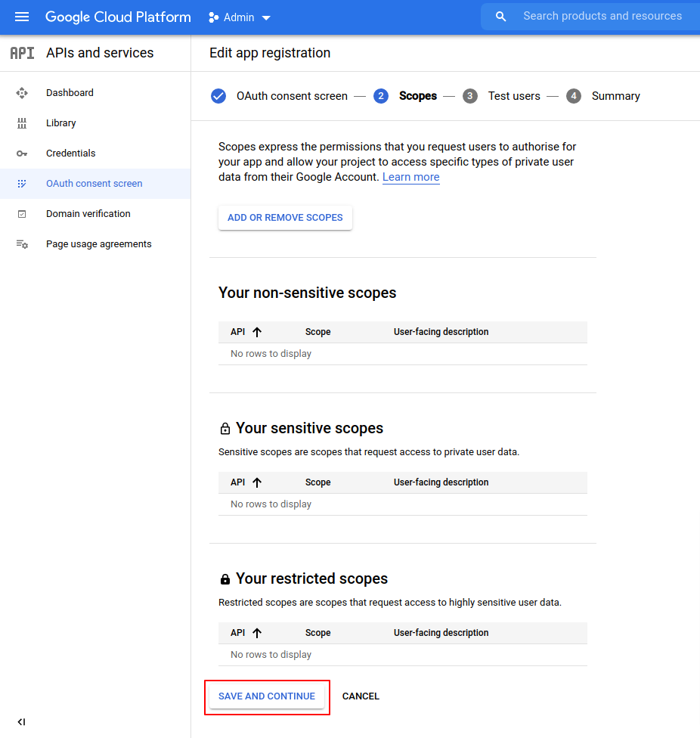Viewport: 700px width, 738px height.
Task: Open the Admin project dropdown
Action: tap(240, 17)
